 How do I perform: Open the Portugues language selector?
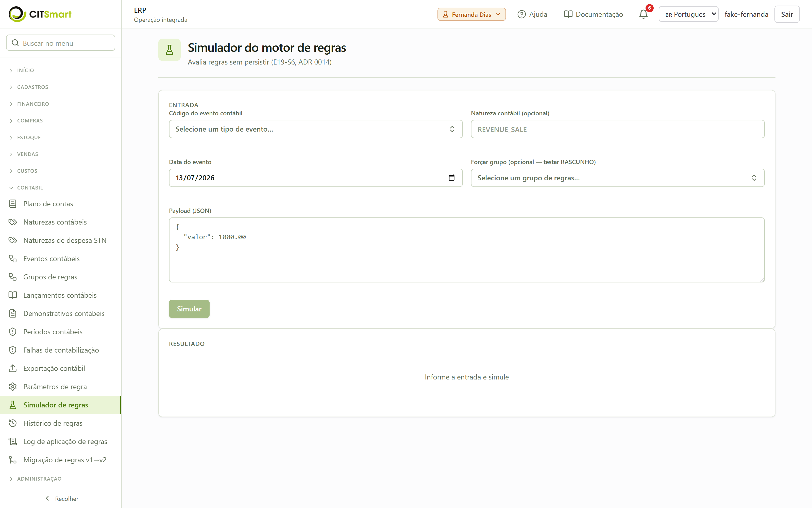[x=688, y=14]
